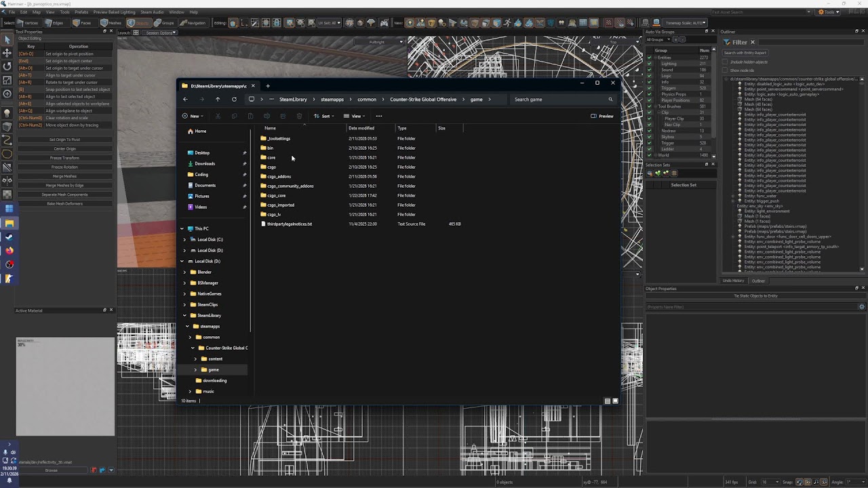The image size is (868, 488).
Task: Toggle Sound vis group checkbox
Action: pyautogui.click(x=649, y=70)
